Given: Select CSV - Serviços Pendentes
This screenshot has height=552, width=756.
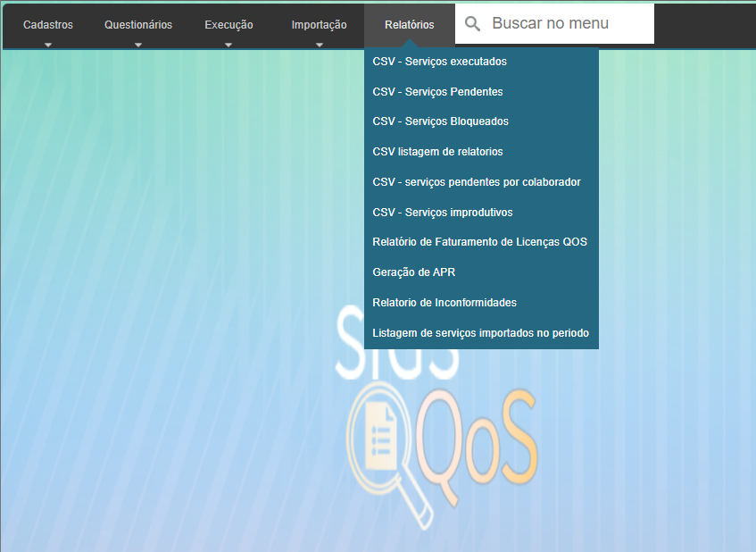Looking at the screenshot, I should pyautogui.click(x=437, y=92).
